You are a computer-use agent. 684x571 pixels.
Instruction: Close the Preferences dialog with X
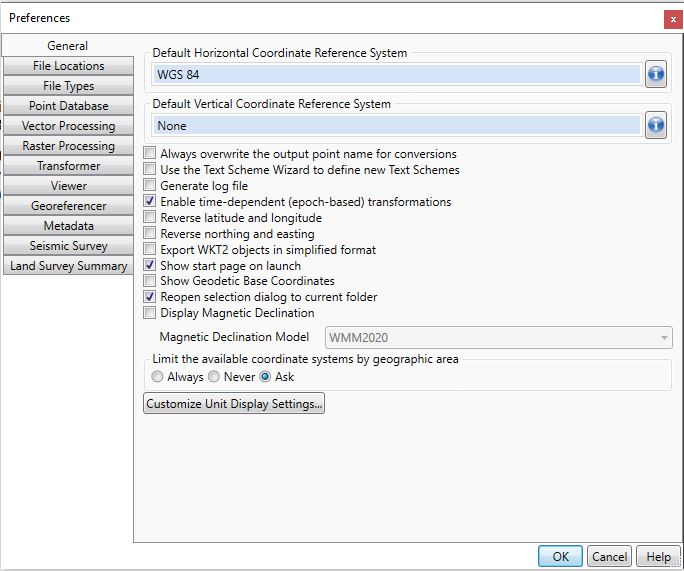[x=673, y=20]
